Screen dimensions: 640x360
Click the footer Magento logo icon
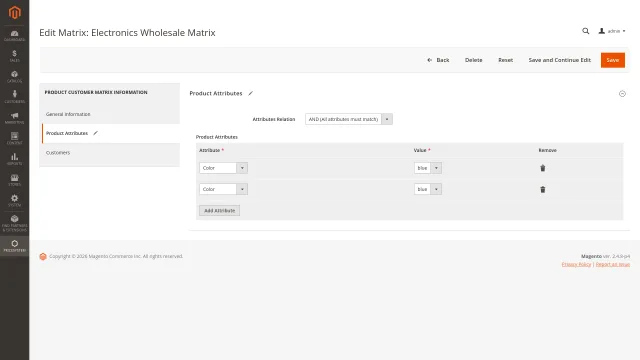(43, 256)
